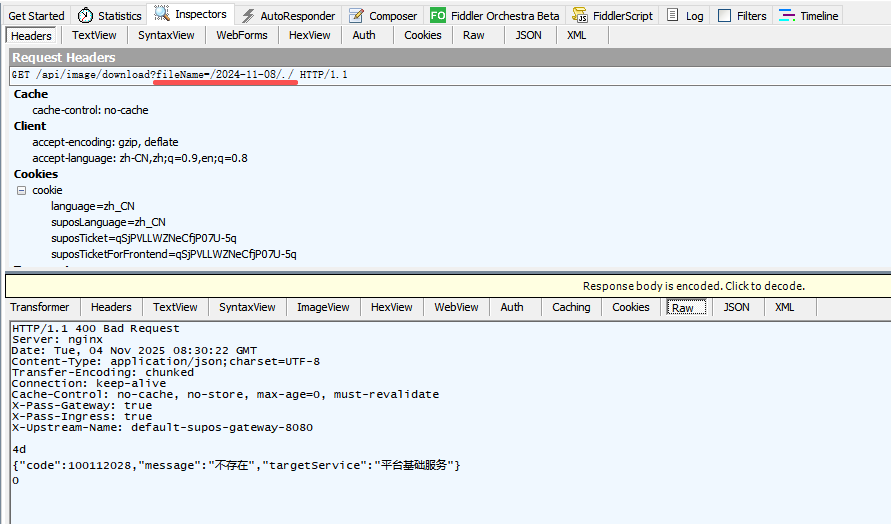Open the Log document icon tab
The image size is (891, 524).
click(673, 16)
